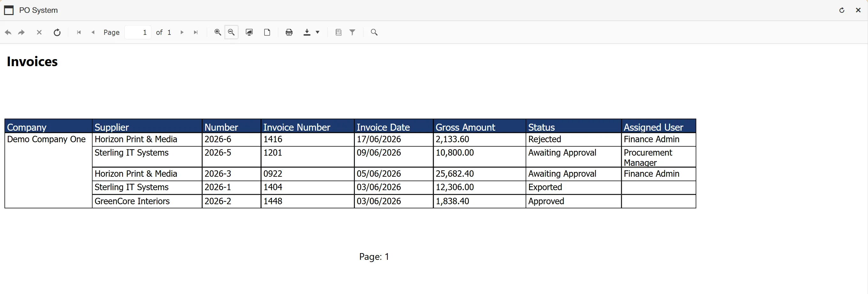Image resolution: width=868 pixels, height=294 pixels.
Task: Click gross amount 10,800.00
Action: 480,157
